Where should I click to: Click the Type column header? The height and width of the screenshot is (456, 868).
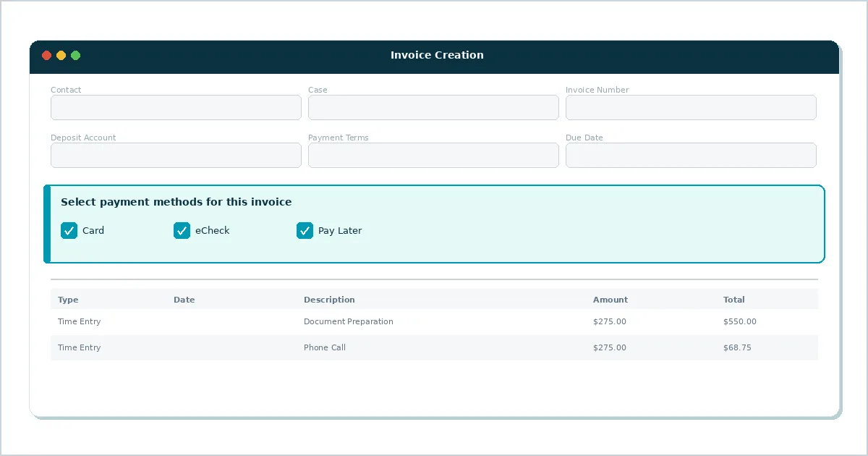(68, 300)
